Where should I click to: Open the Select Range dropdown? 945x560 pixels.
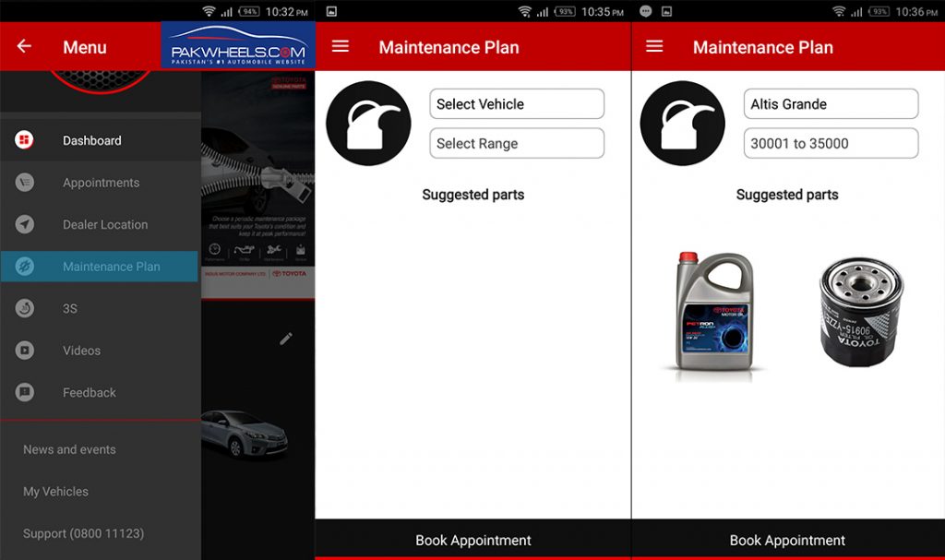coord(517,144)
